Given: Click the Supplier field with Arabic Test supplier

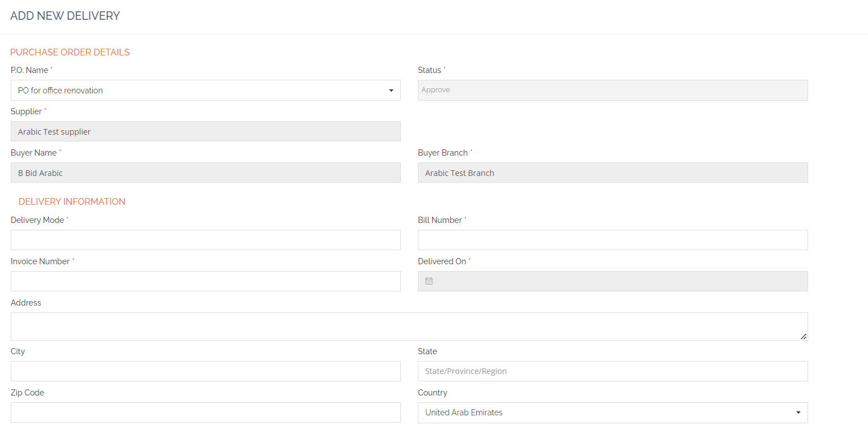Looking at the screenshot, I should pos(205,132).
